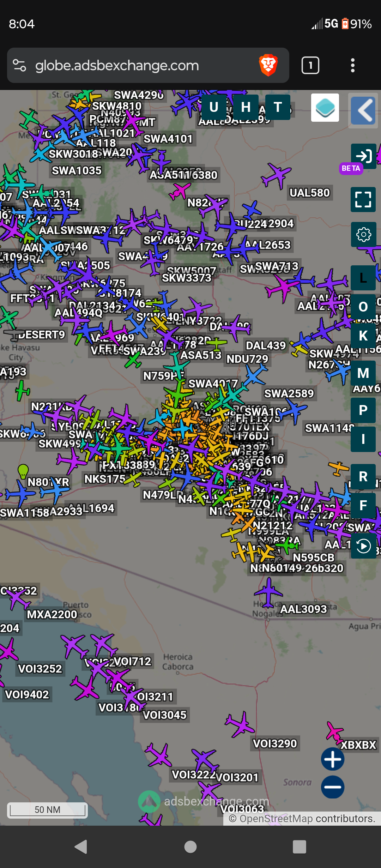Viewport: 381px width, 868px height.
Task: Select the orange plane near R button
Action: 339,468
